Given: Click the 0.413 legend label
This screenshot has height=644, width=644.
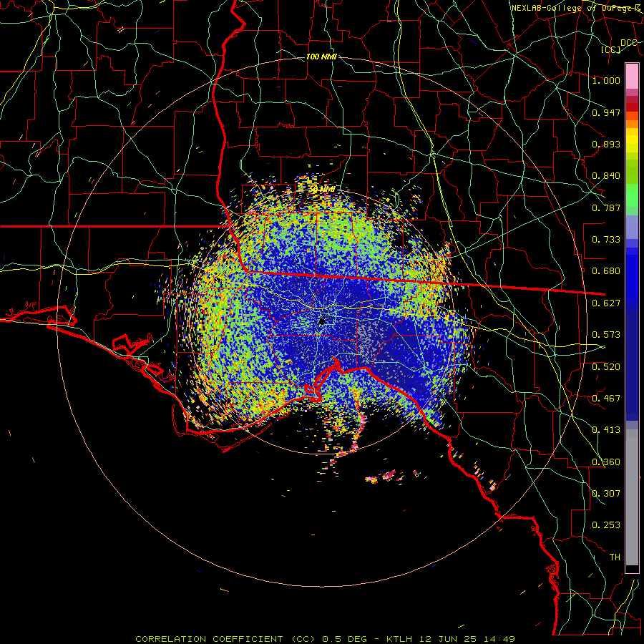Looking at the screenshot, I should 606,430.
